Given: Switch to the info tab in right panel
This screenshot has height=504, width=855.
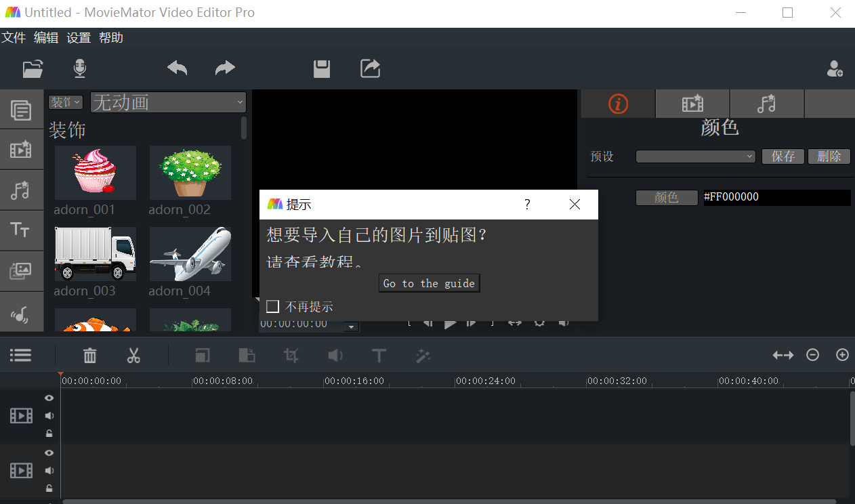Looking at the screenshot, I should (x=617, y=103).
